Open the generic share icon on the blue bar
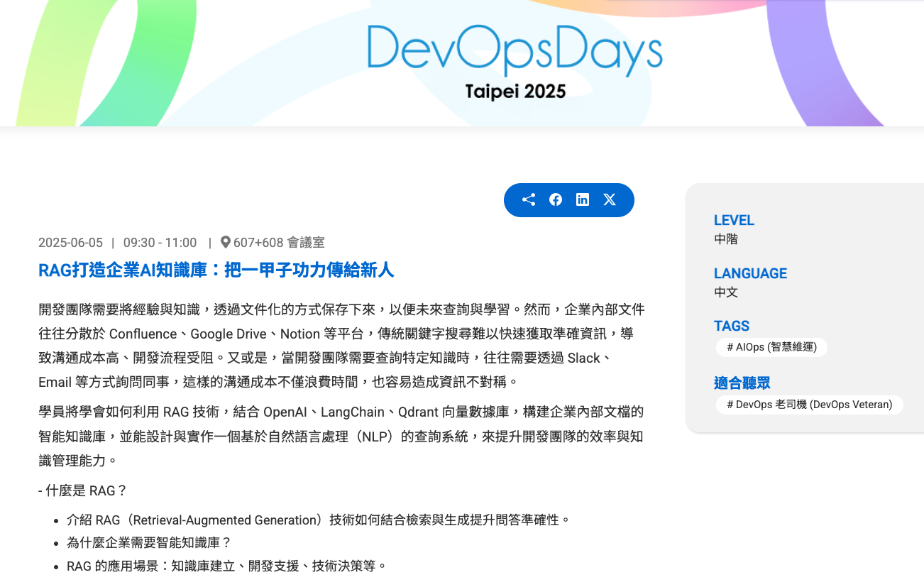 (528, 199)
